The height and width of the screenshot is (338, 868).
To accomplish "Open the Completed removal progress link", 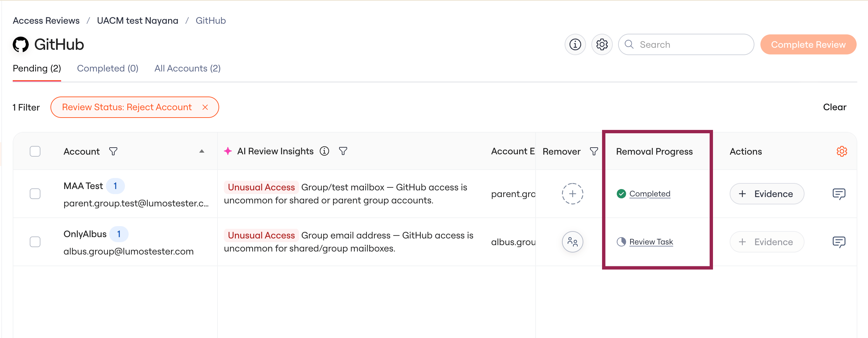I will (x=649, y=194).
